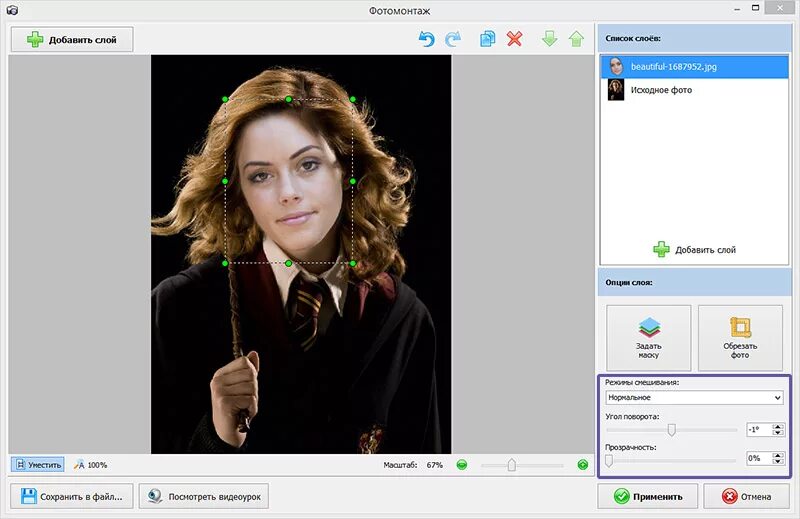The width and height of the screenshot is (800, 519).
Task: Delete the selected layer with the red X icon
Action: (514, 39)
